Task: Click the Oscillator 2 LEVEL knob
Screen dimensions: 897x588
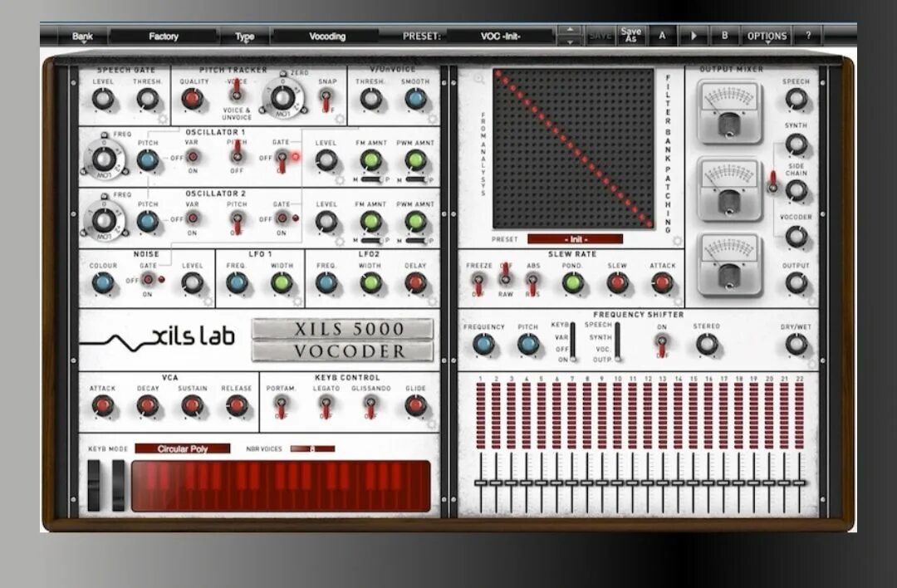Action: pyautogui.click(x=326, y=222)
